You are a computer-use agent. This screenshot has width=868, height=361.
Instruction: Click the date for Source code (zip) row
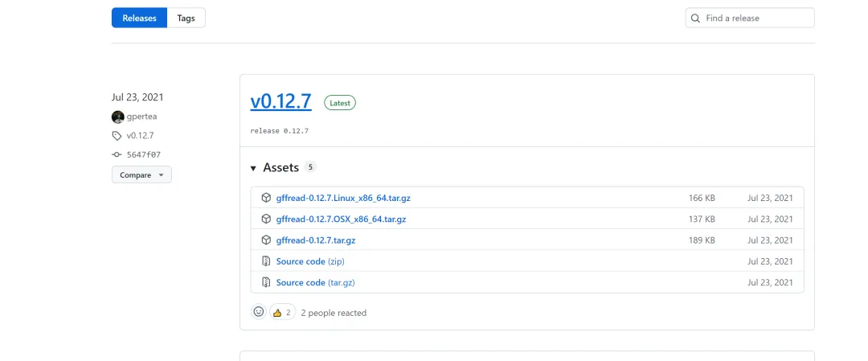pos(770,261)
